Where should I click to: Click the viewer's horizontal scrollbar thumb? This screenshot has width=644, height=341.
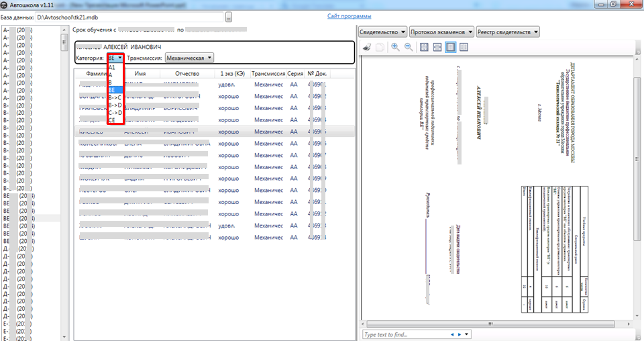coord(494,324)
